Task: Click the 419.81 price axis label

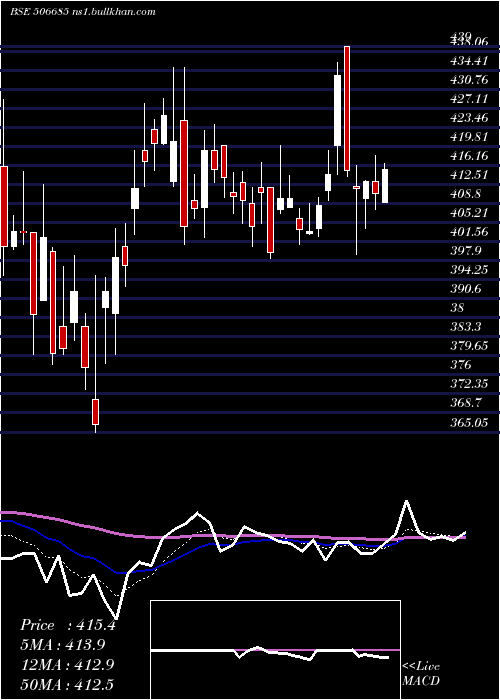Action: [470, 137]
